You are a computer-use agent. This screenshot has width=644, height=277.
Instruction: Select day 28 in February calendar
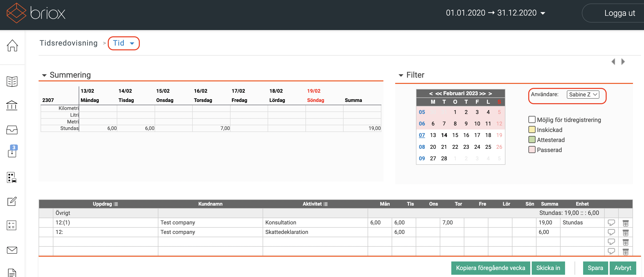pos(444,159)
